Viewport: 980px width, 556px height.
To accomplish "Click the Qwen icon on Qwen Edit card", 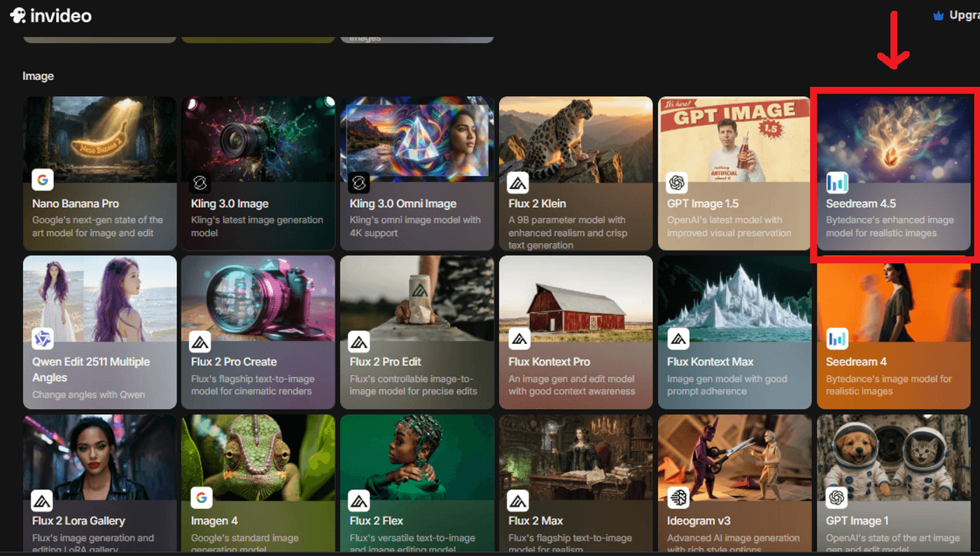I will (x=43, y=339).
